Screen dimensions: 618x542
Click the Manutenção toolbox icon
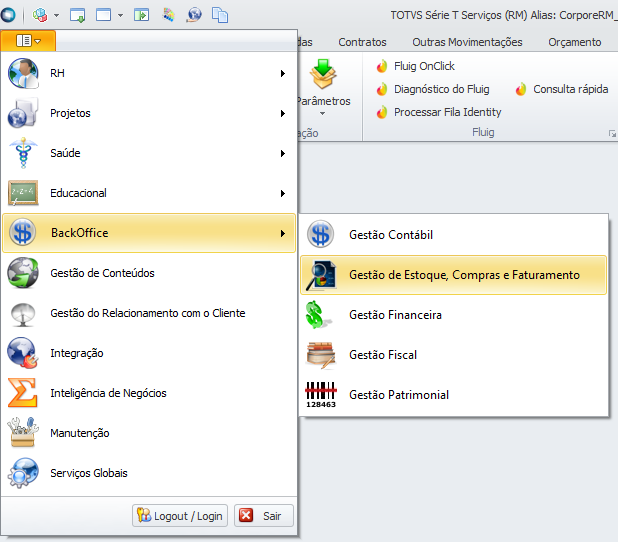click(x=23, y=432)
